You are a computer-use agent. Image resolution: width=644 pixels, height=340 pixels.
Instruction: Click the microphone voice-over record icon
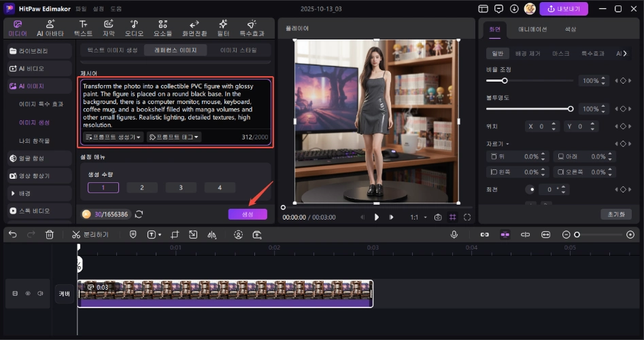pyautogui.click(x=454, y=235)
